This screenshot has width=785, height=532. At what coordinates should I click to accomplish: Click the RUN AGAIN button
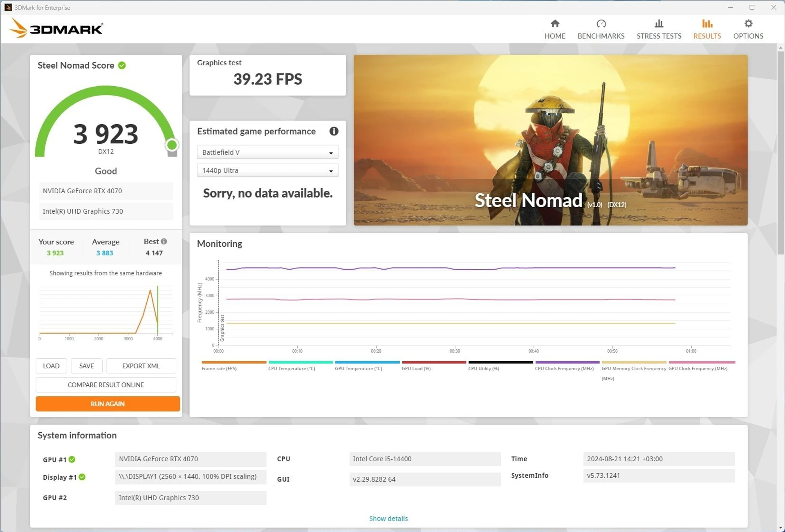pyautogui.click(x=108, y=404)
